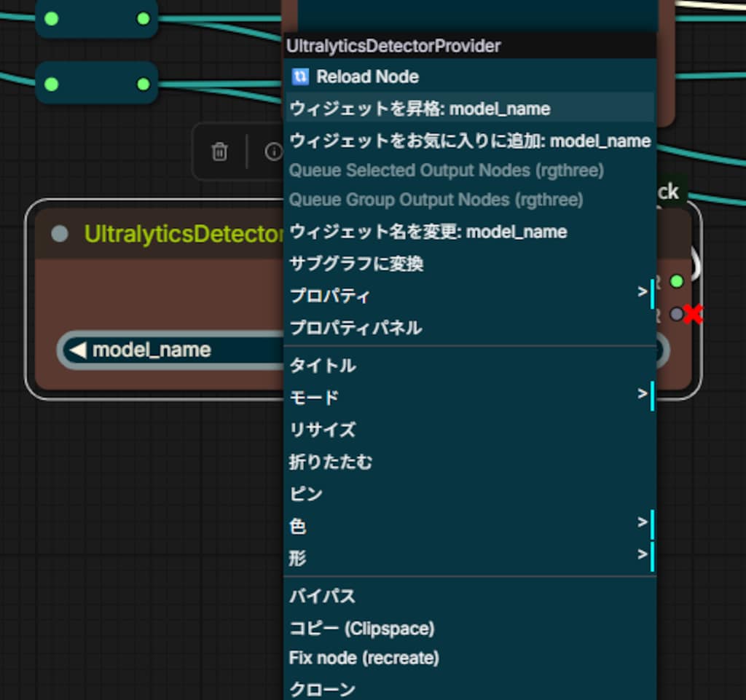Click the trash delete icon in node toolbar

[219, 152]
